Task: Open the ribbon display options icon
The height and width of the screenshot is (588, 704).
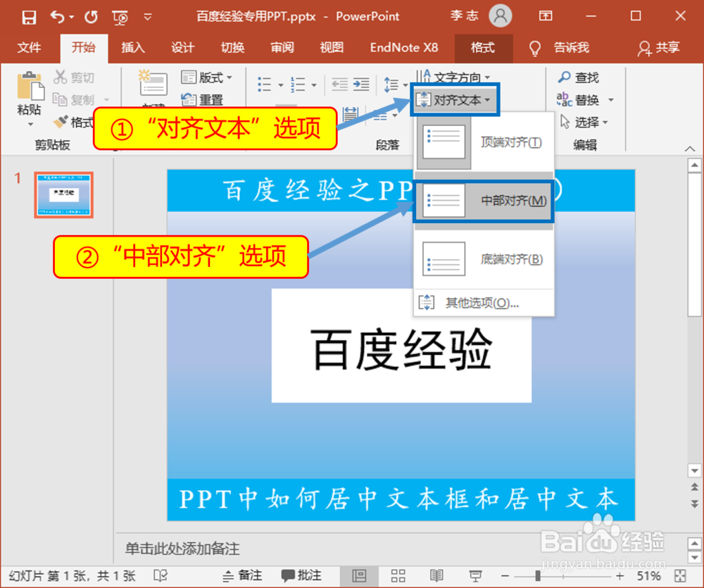Action: click(546, 16)
